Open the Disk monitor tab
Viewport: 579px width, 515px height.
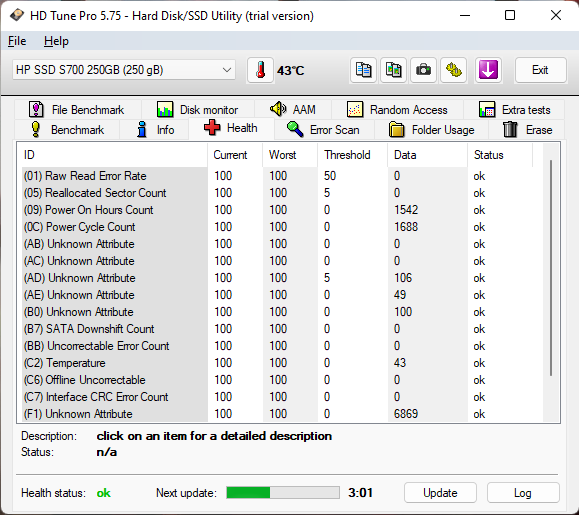(198, 110)
